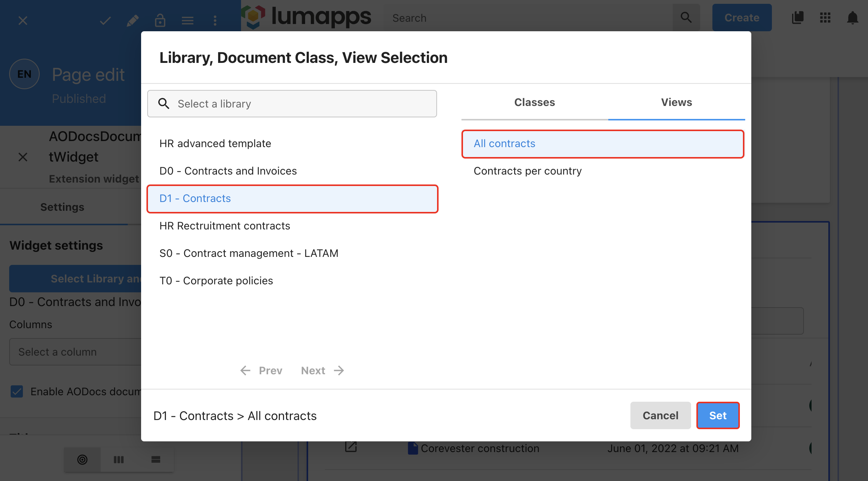Click the pencil edit icon in the top bar
The height and width of the screenshot is (481, 868).
[x=132, y=21]
